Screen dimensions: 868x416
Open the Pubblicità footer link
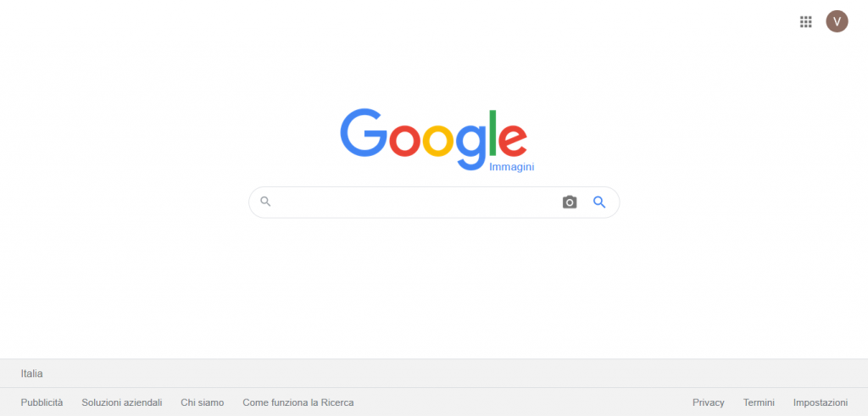(x=42, y=402)
